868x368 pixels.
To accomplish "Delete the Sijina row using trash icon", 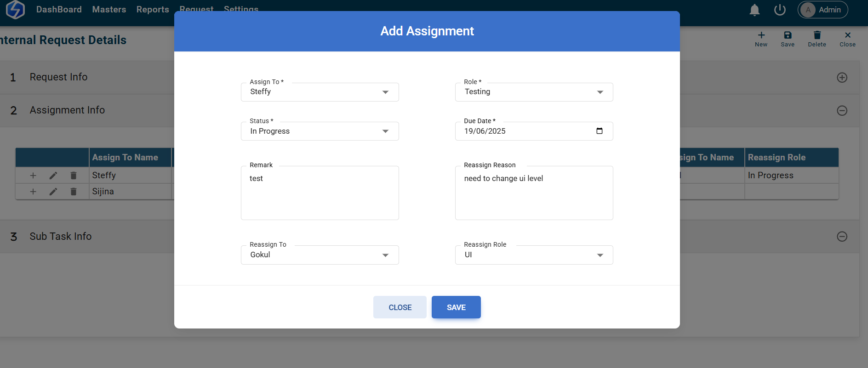I will pyautogui.click(x=74, y=192).
